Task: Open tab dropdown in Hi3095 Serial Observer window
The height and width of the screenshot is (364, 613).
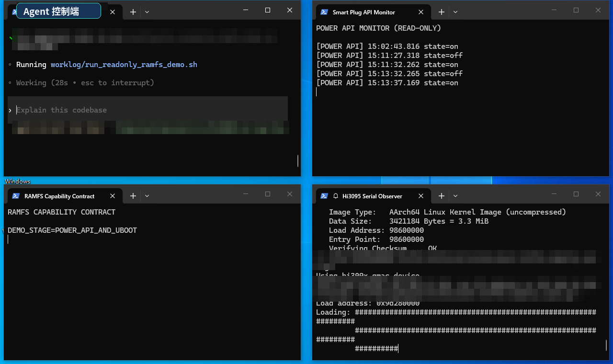Action: point(455,196)
